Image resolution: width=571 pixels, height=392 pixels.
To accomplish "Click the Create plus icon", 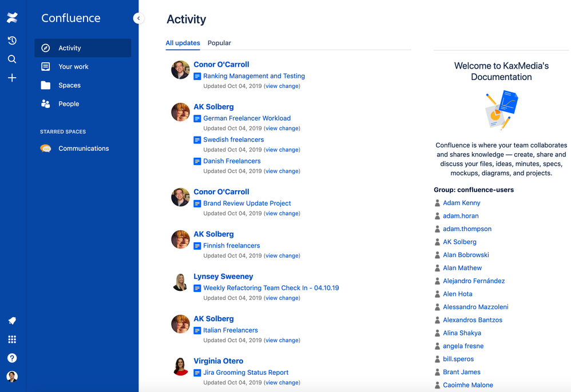I will pyautogui.click(x=12, y=78).
